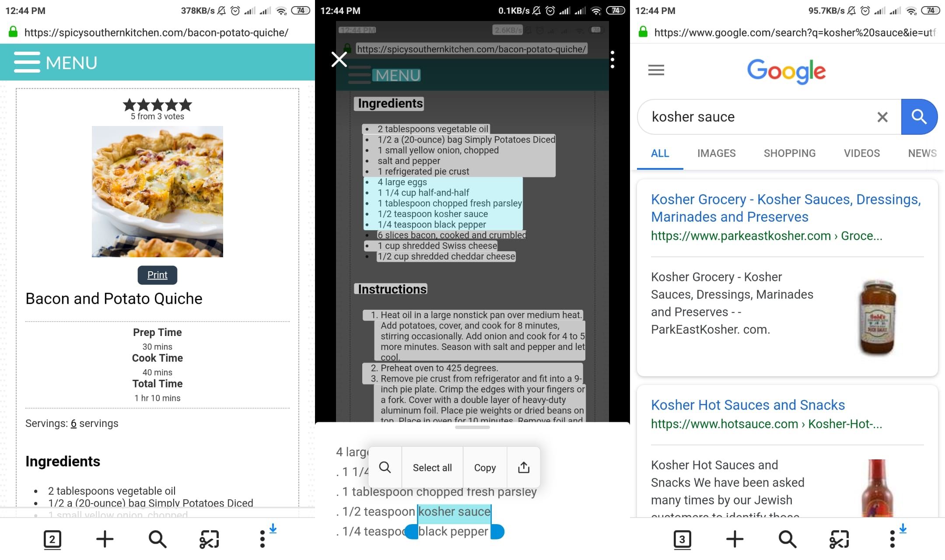
Task: Expand the Ingredients section in middle screen
Action: click(x=390, y=103)
